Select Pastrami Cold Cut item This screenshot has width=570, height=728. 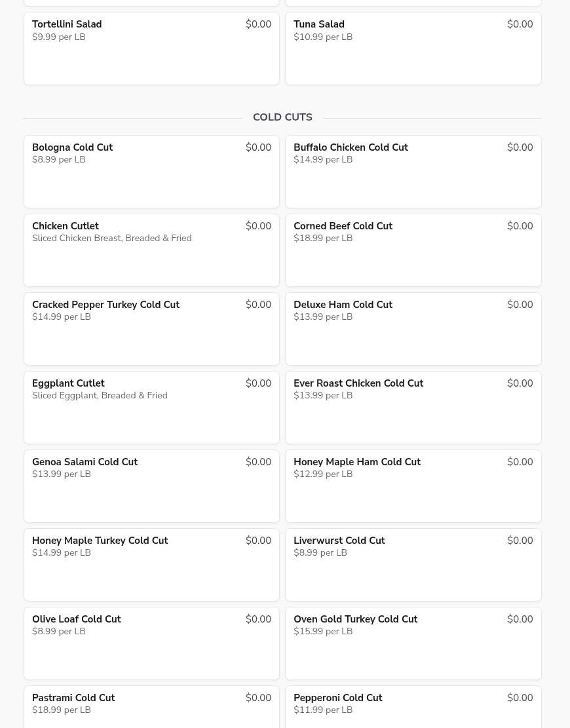click(151, 707)
